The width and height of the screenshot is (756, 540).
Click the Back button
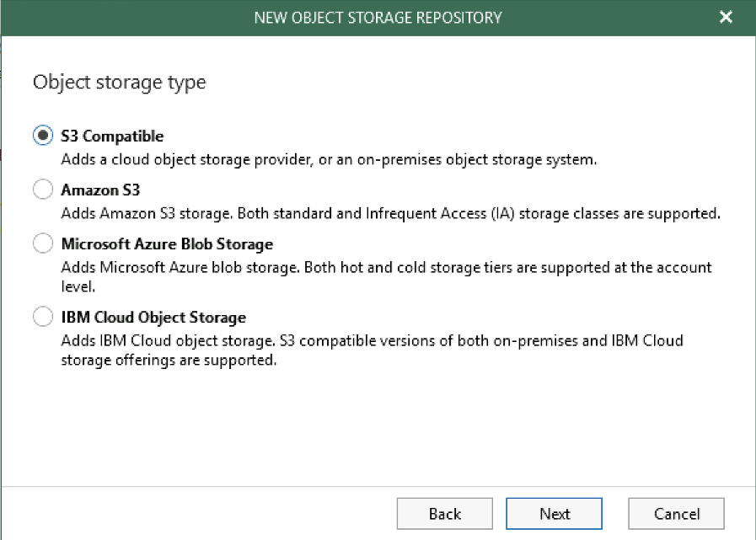point(444,514)
